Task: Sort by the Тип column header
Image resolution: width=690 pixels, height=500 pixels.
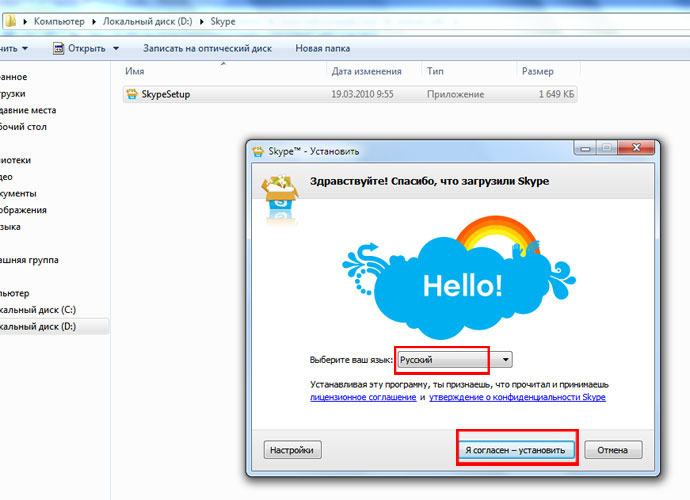Action: coord(435,71)
